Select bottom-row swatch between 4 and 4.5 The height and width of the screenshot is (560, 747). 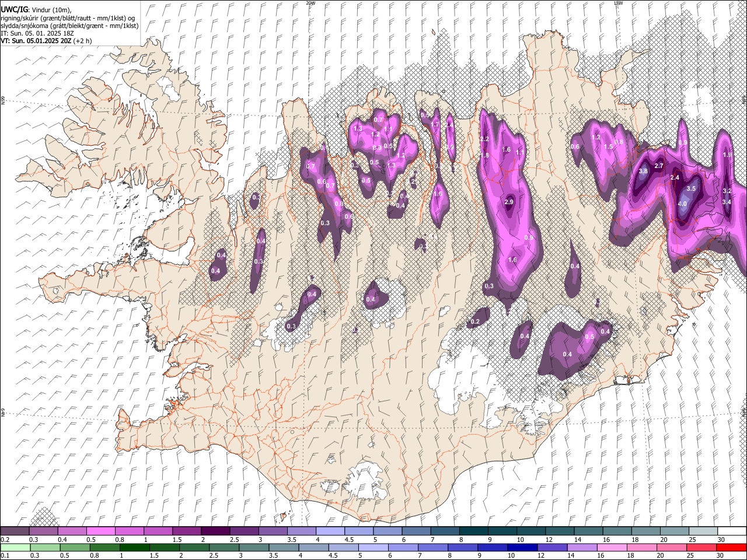pos(314,547)
